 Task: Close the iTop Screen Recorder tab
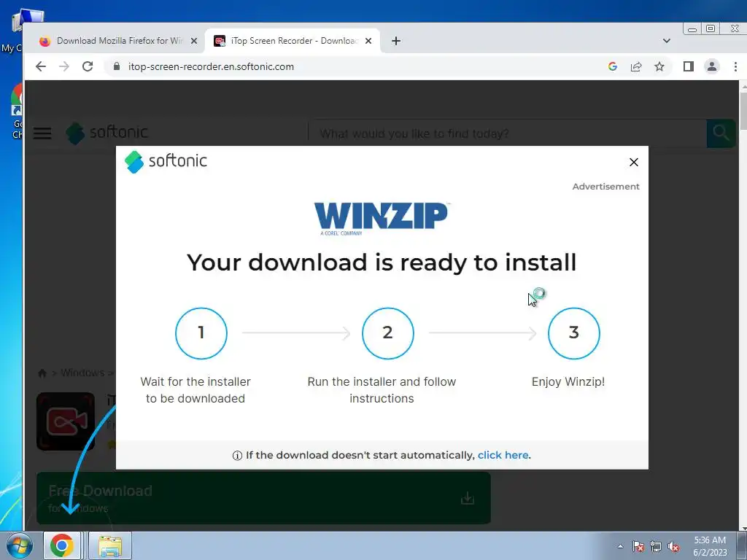(x=368, y=41)
